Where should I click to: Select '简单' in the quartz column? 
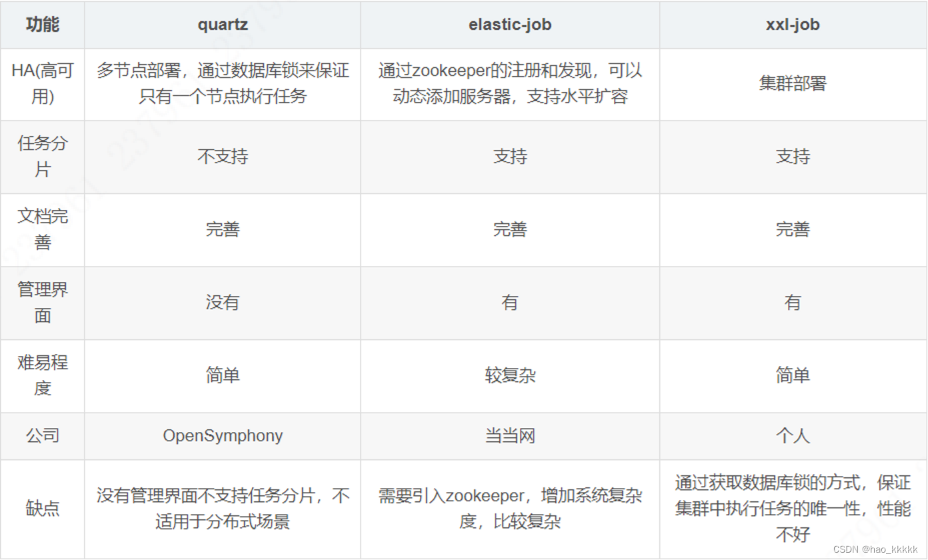click(x=223, y=375)
